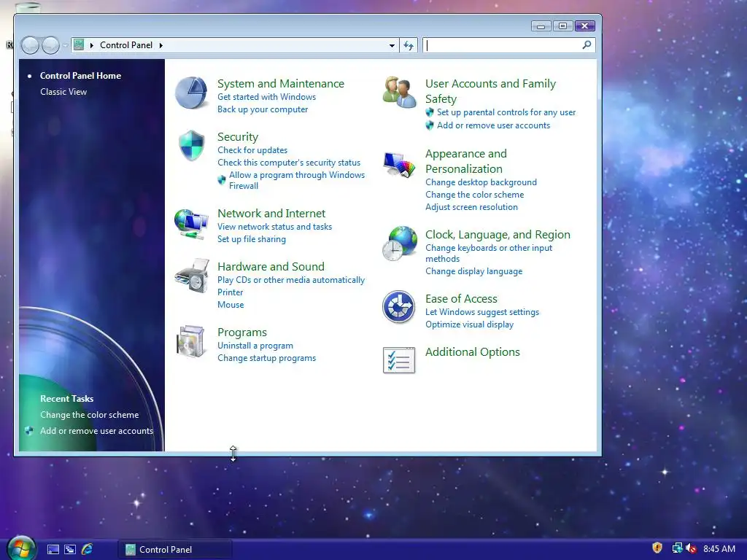Open Network and Internet heading
747x560 pixels.
point(271,214)
